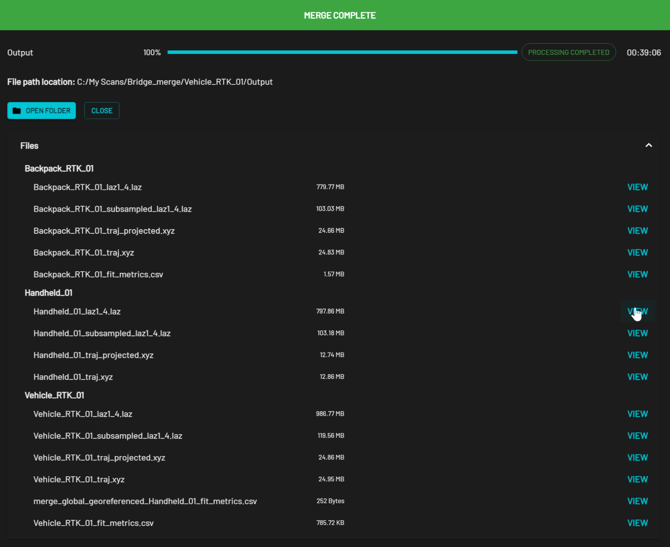Click the output progress bar
Image resolution: width=670 pixels, height=547 pixels.
(x=341, y=52)
